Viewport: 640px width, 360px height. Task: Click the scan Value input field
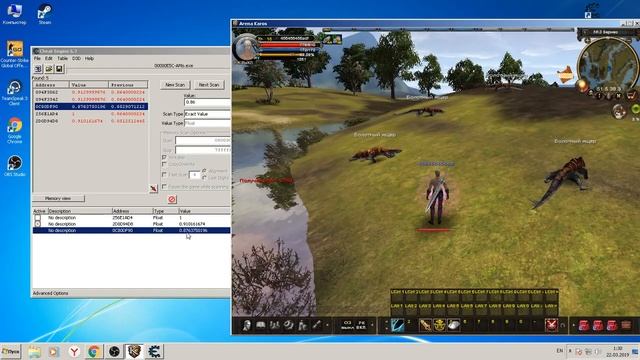point(207,102)
